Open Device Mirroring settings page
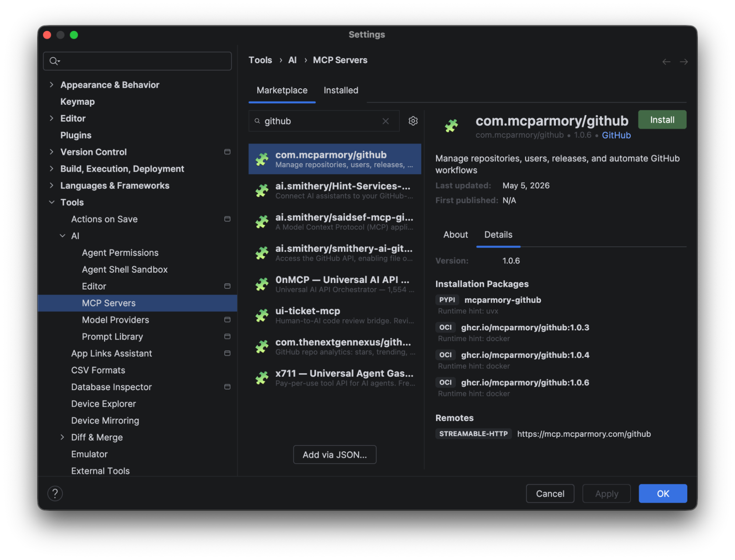The image size is (735, 560). (x=105, y=420)
